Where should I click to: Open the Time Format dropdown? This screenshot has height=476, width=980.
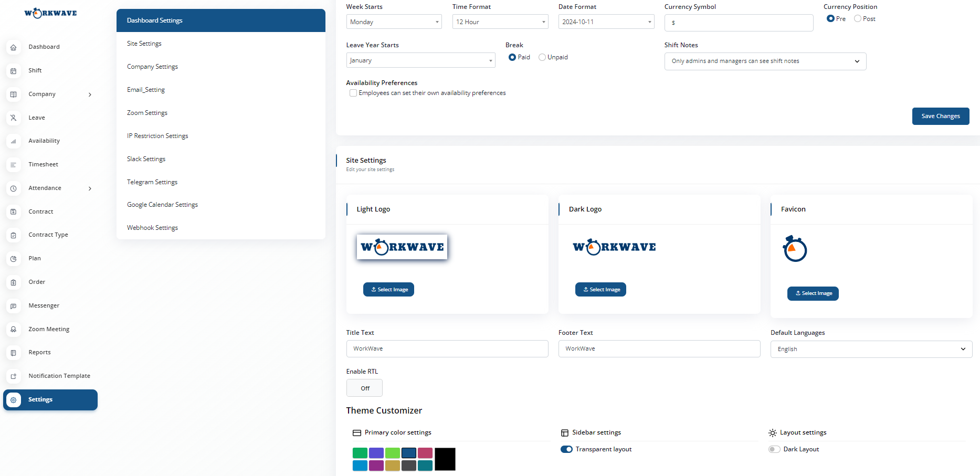500,22
